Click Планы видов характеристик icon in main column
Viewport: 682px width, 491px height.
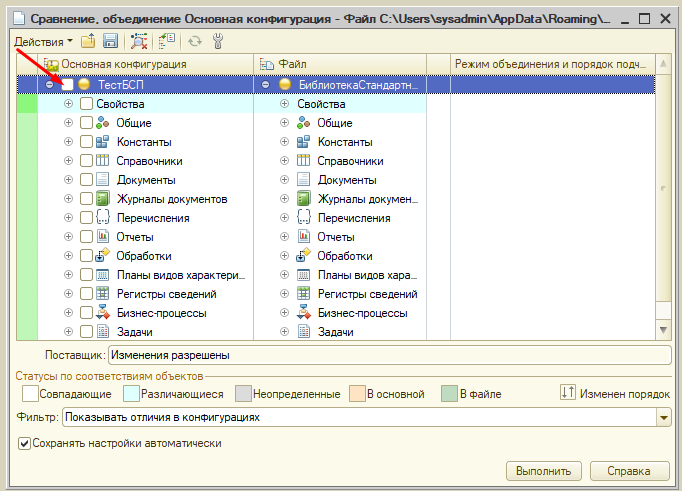click(x=102, y=274)
